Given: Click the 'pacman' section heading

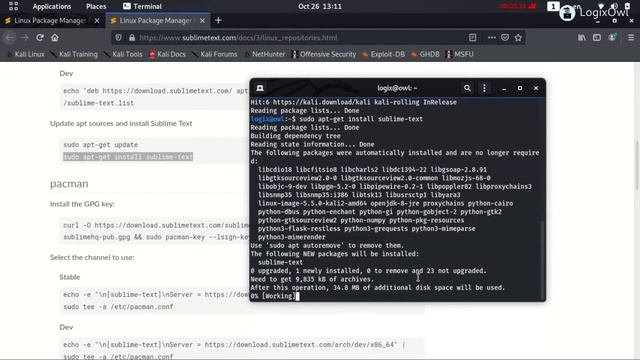Looking at the screenshot, I should (x=69, y=184).
